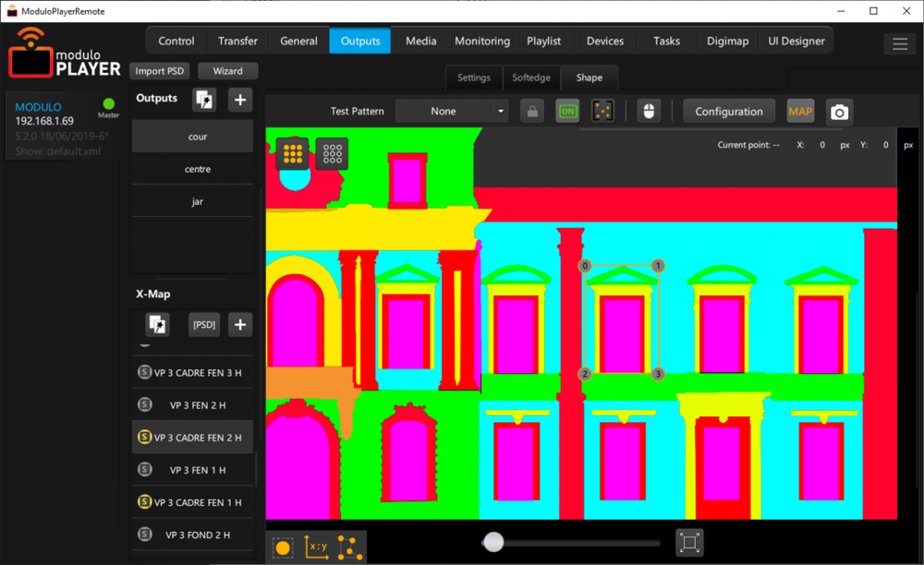The width and height of the screenshot is (924, 565).
Task: Toggle the lock icon in the toolbar
Action: point(531,110)
